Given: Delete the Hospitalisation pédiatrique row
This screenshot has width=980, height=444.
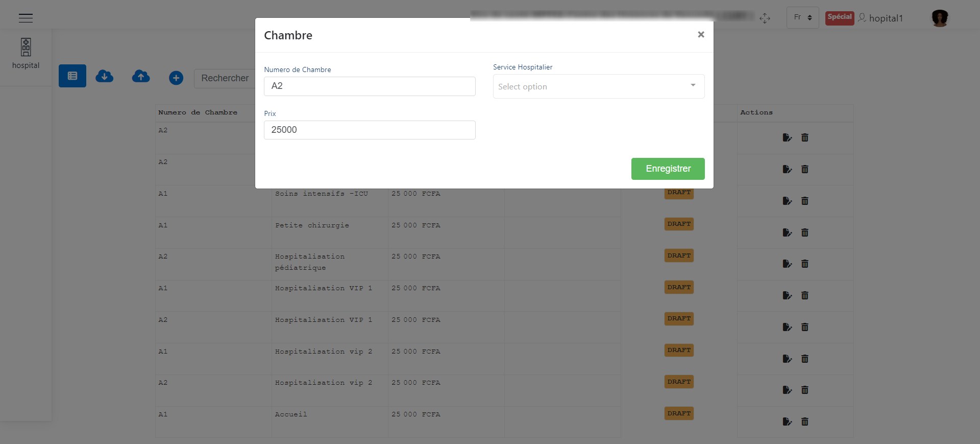Looking at the screenshot, I should coord(805,264).
